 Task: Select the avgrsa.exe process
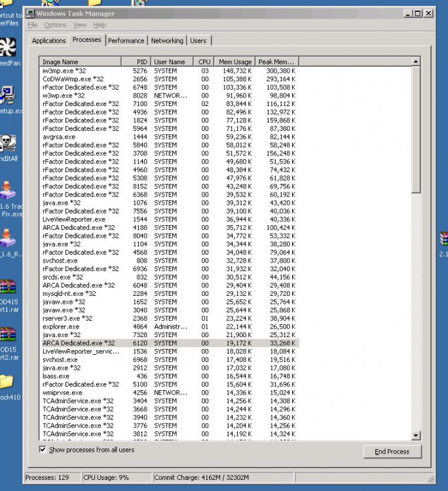pos(170,137)
